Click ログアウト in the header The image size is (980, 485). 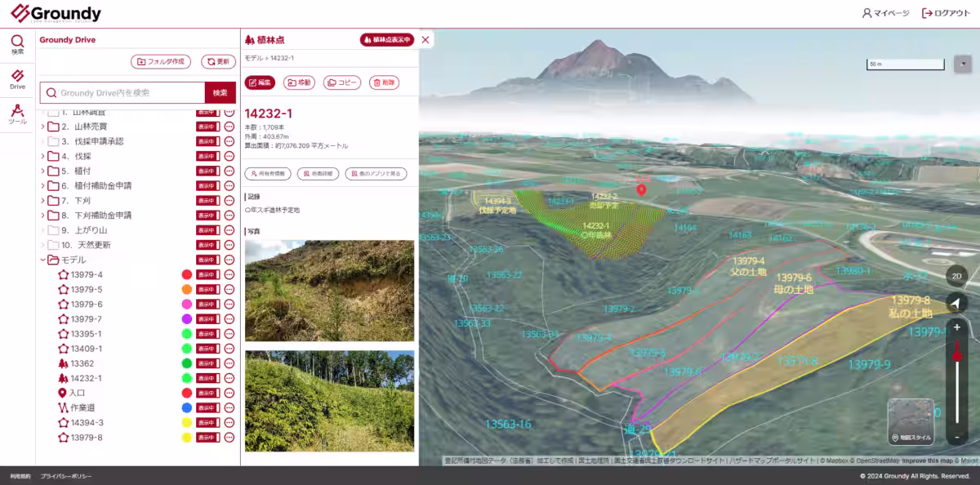(x=946, y=13)
